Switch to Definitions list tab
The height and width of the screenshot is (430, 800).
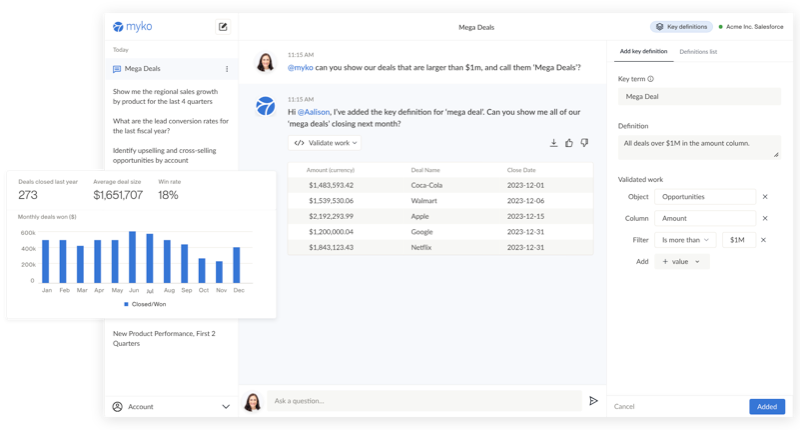pos(698,52)
